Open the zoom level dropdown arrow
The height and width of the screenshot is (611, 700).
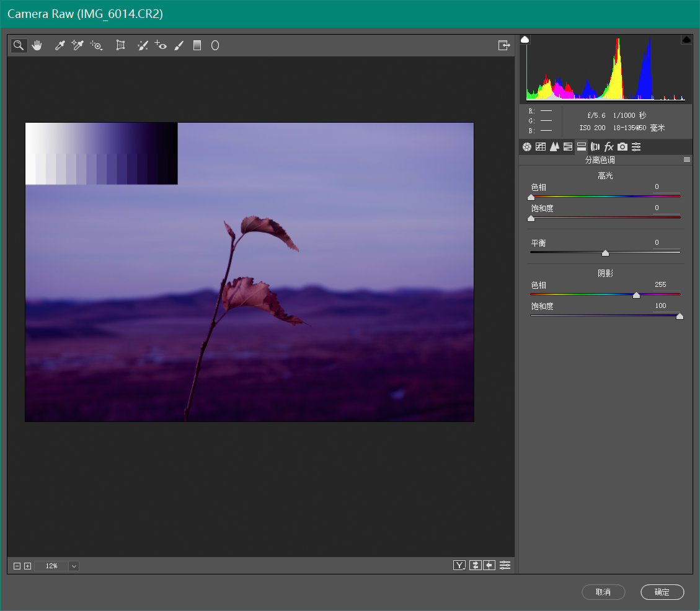click(x=74, y=566)
